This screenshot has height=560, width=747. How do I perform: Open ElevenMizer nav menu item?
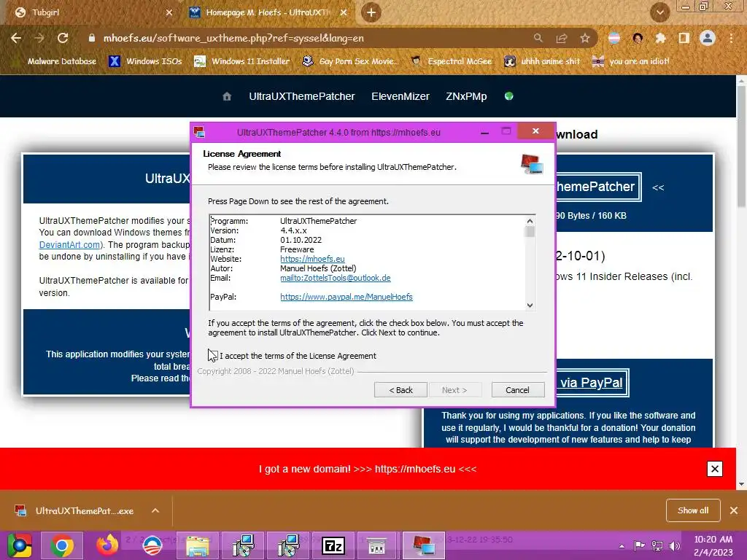(400, 96)
